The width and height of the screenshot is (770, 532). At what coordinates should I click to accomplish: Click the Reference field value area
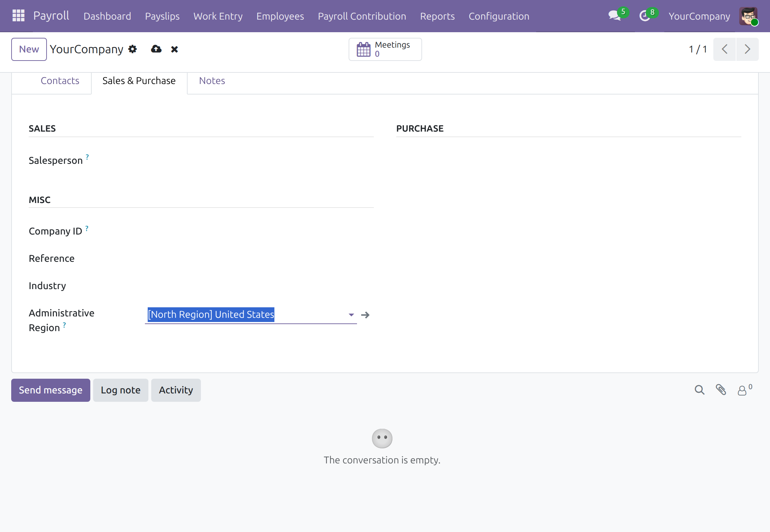[259, 258]
